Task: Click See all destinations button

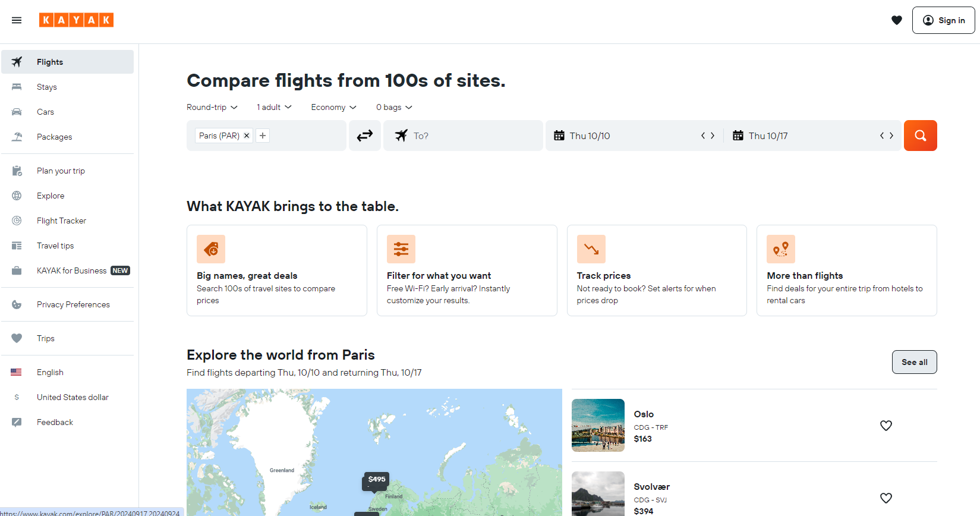Action: tap(915, 362)
